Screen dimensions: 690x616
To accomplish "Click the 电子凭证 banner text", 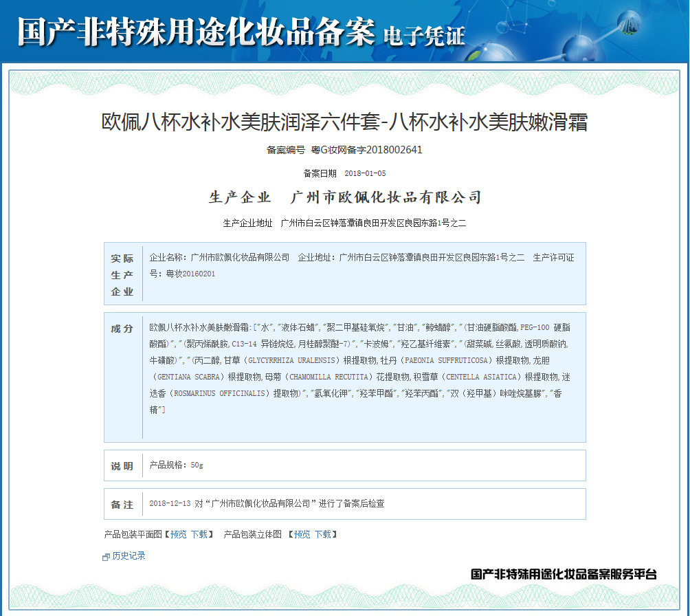I will (x=424, y=36).
